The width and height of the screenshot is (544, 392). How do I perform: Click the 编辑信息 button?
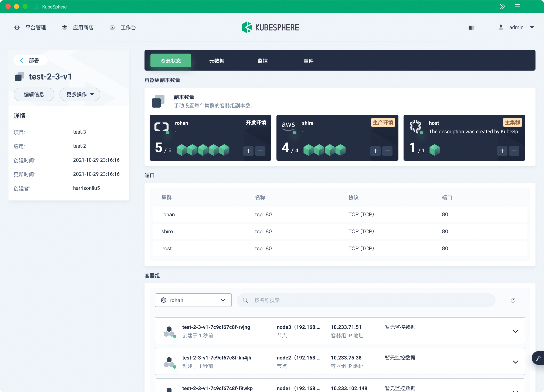tap(34, 94)
